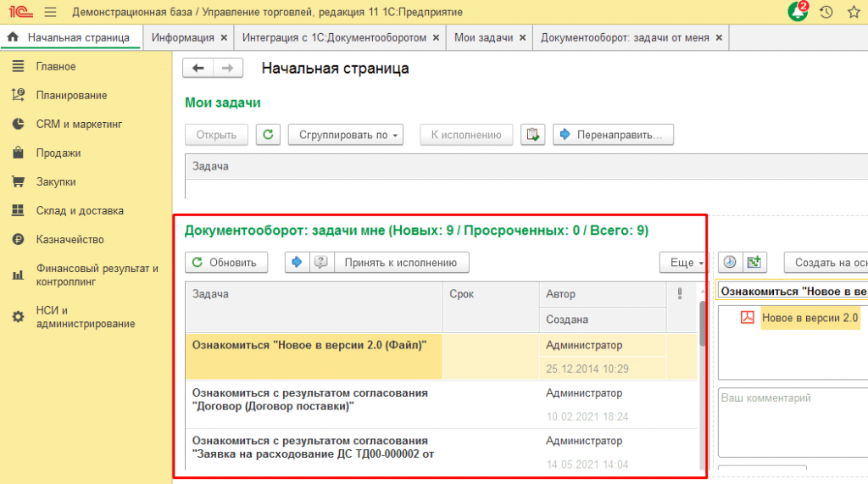The width and height of the screenshot is (868, 484).
Task: Click the Открыть button
Action: 216,135
